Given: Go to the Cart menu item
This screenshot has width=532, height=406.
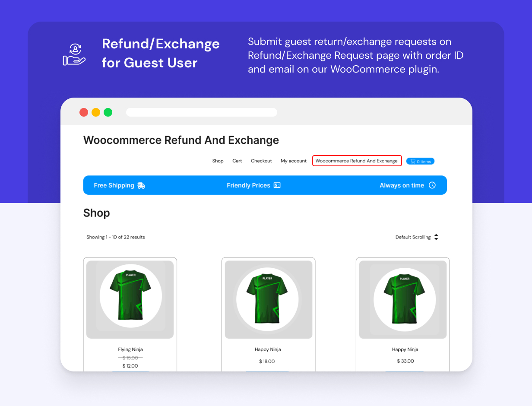Looking at the screenshot, I should pyautogui.click(x=237, y=161).
